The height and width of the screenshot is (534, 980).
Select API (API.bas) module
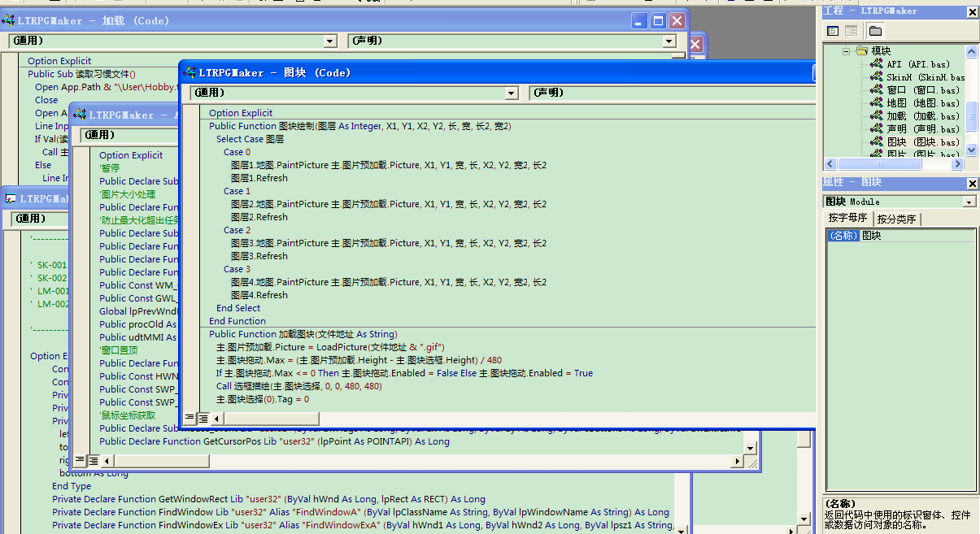[x=917, y=64]
